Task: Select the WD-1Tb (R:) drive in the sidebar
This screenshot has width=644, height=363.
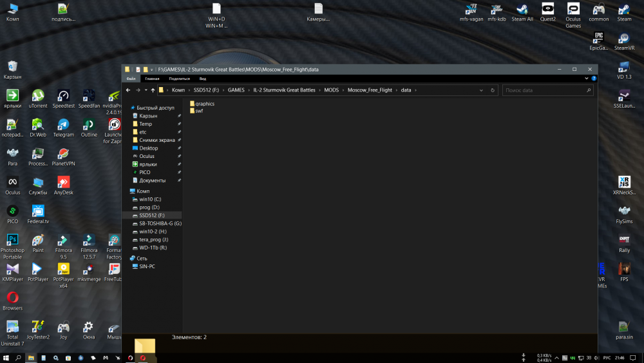Action: (x=153, y=248)
